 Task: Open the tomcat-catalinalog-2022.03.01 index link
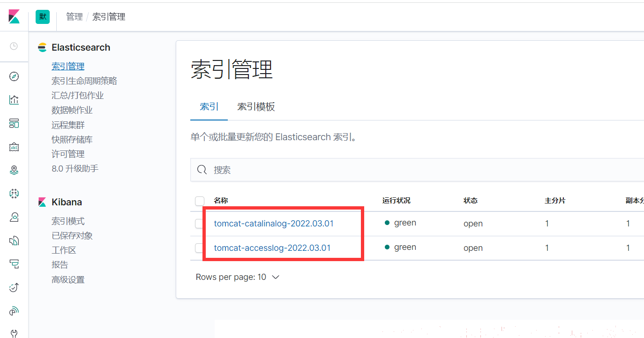[x=274, y=224]
